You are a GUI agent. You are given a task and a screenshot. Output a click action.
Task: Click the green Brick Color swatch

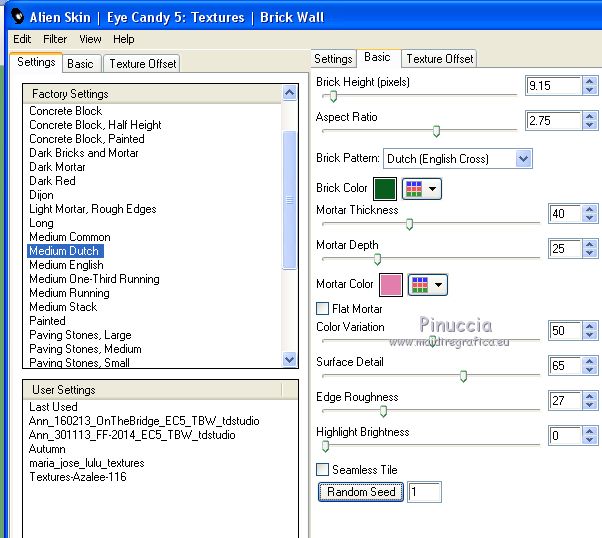click(385, 189)
